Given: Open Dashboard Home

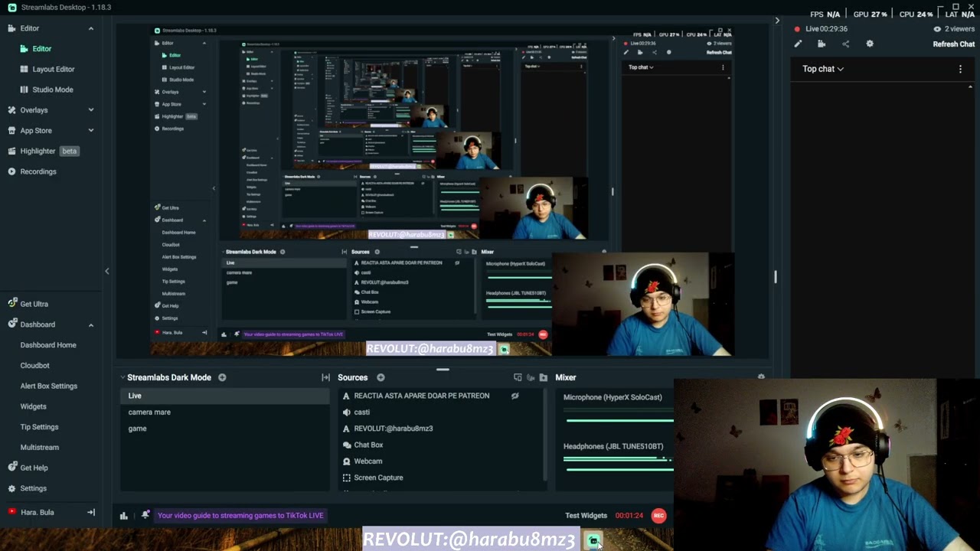Looking at the screenshot, I should coord(48,345).
